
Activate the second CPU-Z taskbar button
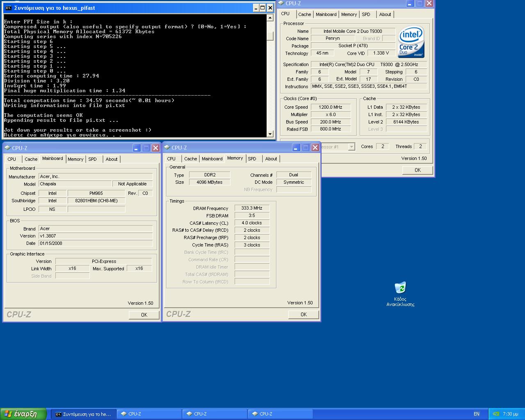215,414
